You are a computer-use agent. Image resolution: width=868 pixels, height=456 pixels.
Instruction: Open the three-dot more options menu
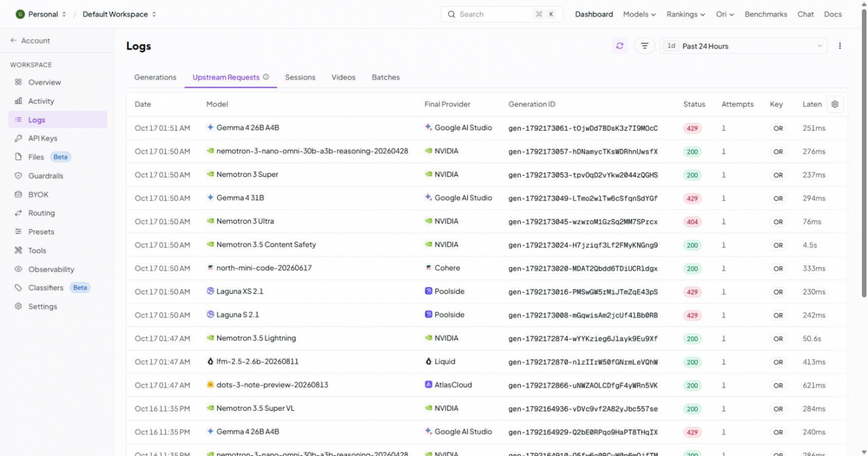point(840,46)
